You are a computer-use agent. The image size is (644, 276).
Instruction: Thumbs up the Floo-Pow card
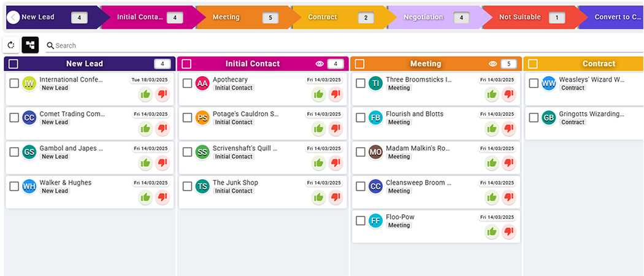(492, 232)
